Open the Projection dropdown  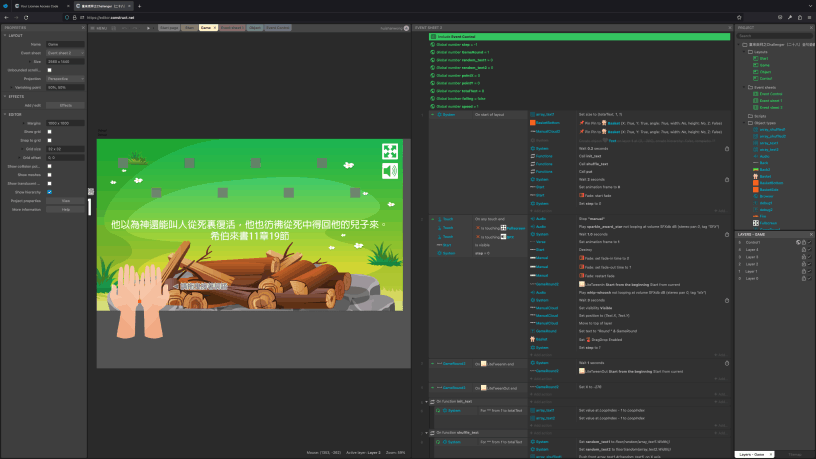tap(66, 78)
